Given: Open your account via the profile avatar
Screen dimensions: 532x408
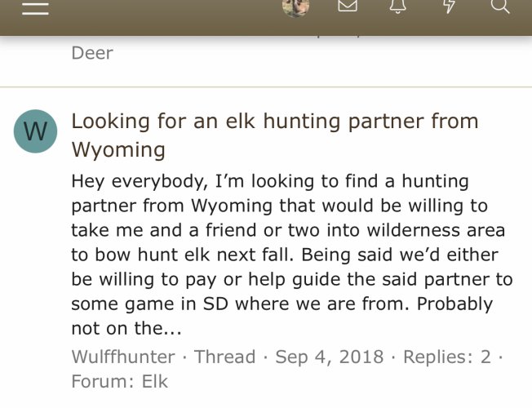Looking at the screenshot, I should click(295, 7).
